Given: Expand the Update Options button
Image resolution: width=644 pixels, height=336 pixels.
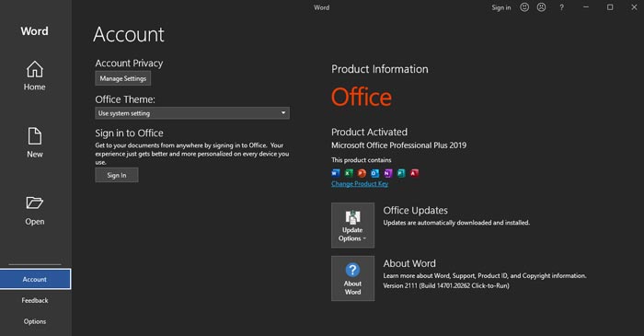Looking at the screenshot, I should coord(352,226).
